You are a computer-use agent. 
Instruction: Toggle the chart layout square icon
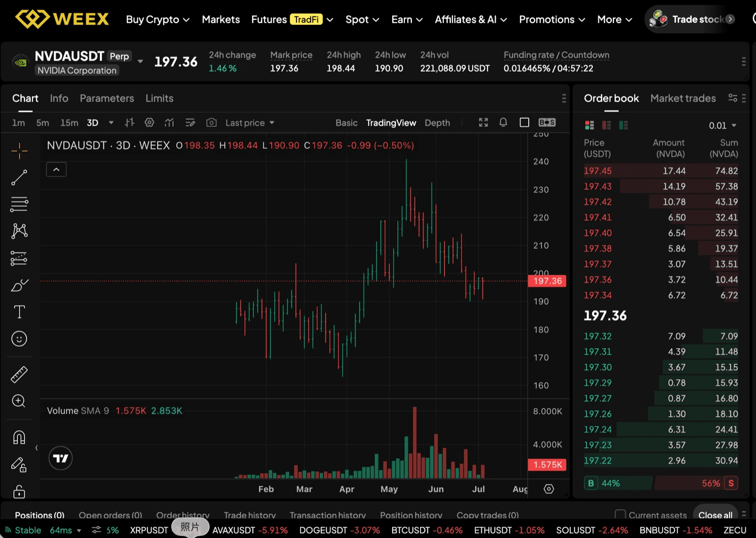click(x=524, y=122)
